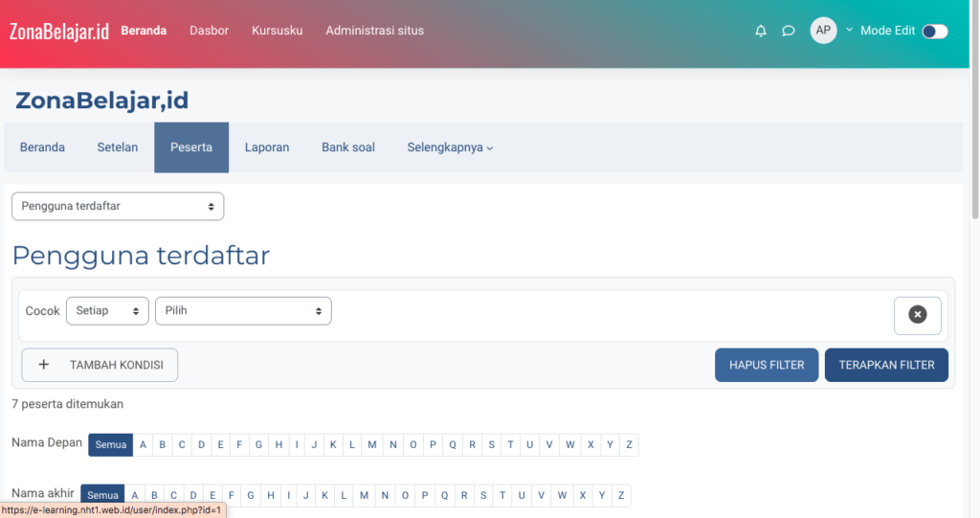Open the Setiap match dropdown
Image resolution: width=980 pixels, height=518 pixels.
click(107, 311)
